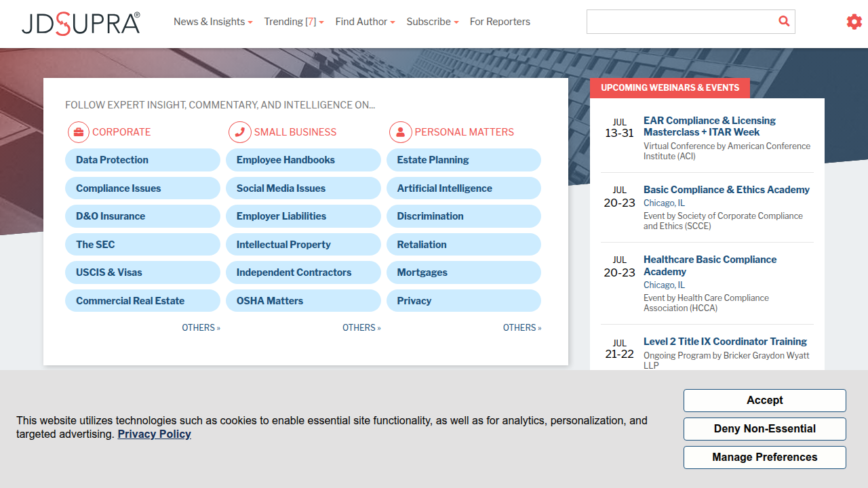Select the Data Protection topic

142,160
